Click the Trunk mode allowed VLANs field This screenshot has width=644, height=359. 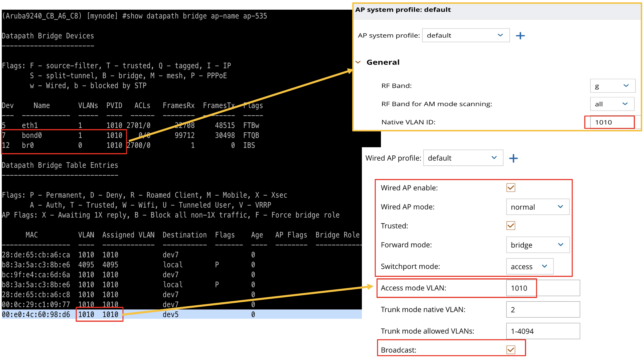point(543,331)
